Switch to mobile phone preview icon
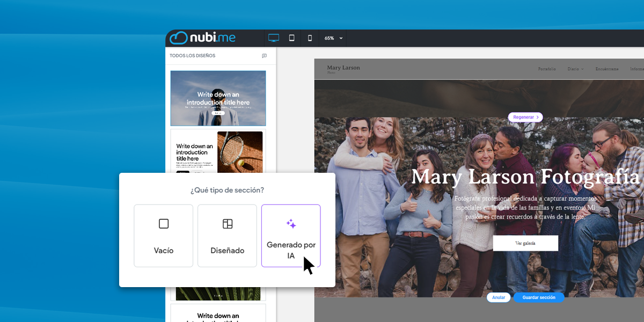 coord(310,38)
